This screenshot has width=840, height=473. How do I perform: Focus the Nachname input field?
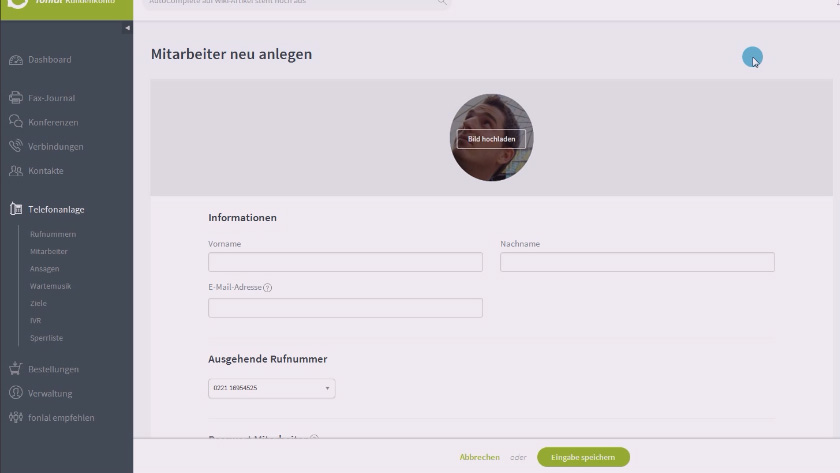click(638, 262)
